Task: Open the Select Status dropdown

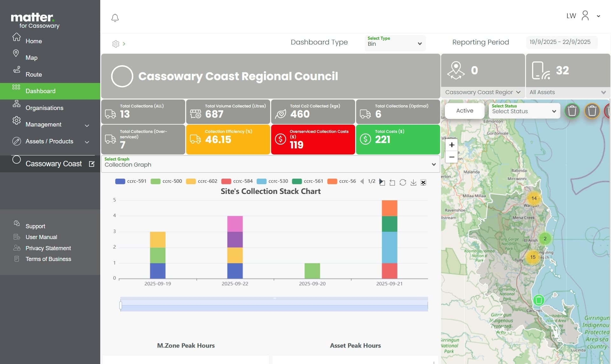Action: point(524,111)
